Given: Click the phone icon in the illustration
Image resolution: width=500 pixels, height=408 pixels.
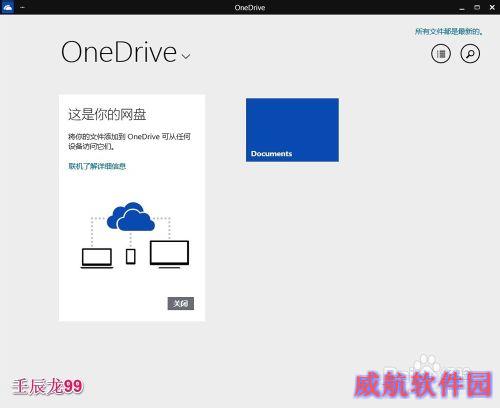Looking at the screenshot, I should (x=131, y=257).
